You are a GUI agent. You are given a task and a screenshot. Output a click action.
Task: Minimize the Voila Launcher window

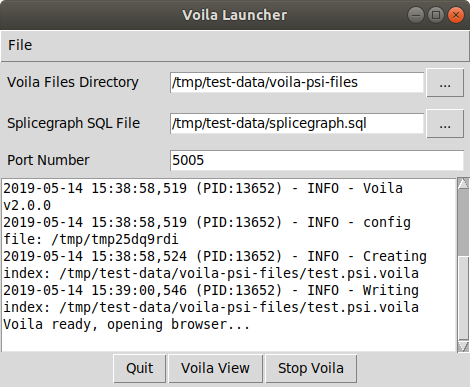(x=416, y=15)
